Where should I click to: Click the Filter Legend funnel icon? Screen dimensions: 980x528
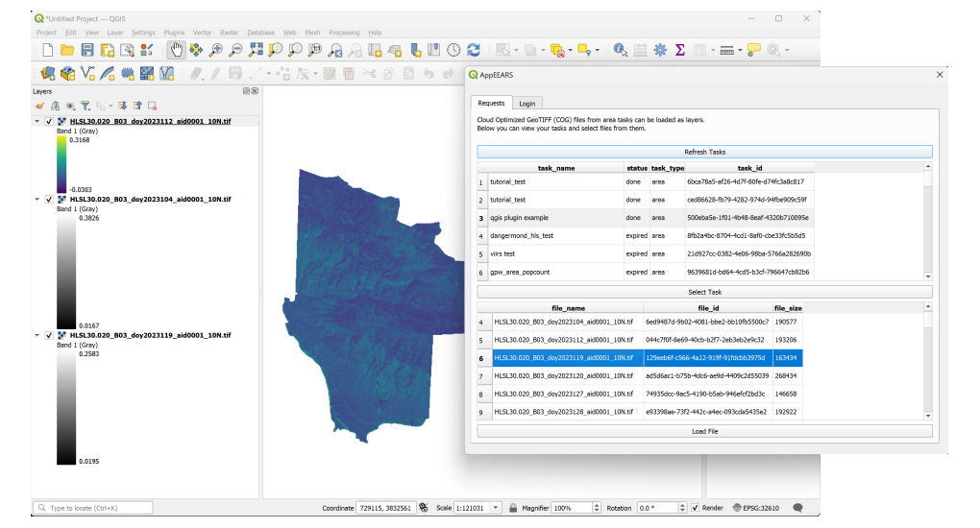tap(85, 106)
